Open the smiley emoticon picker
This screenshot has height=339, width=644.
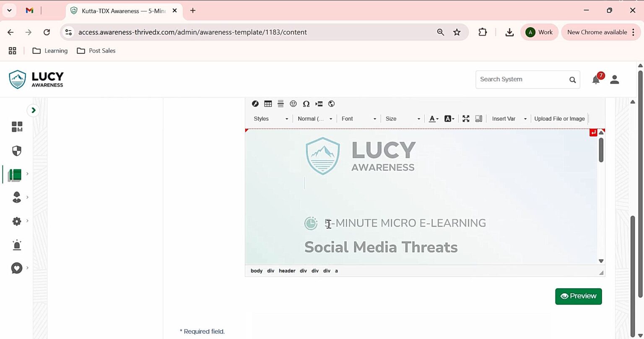pyautogui.click(x=293, y=104)
